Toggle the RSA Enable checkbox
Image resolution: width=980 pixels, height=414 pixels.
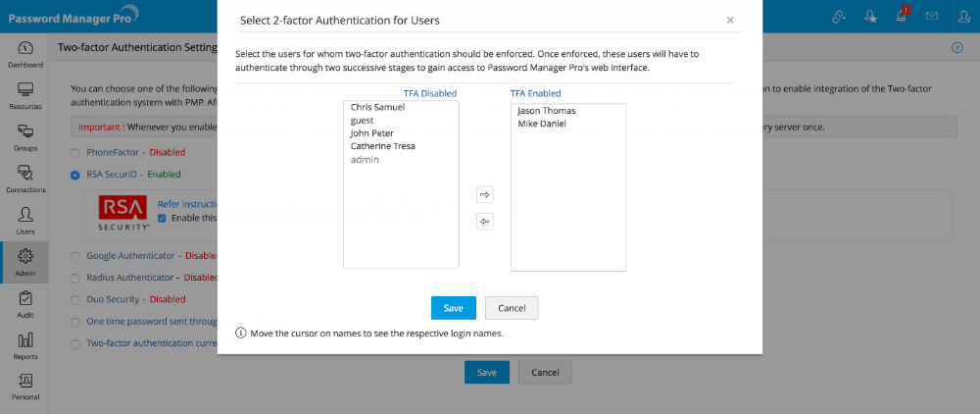point(163,218)
